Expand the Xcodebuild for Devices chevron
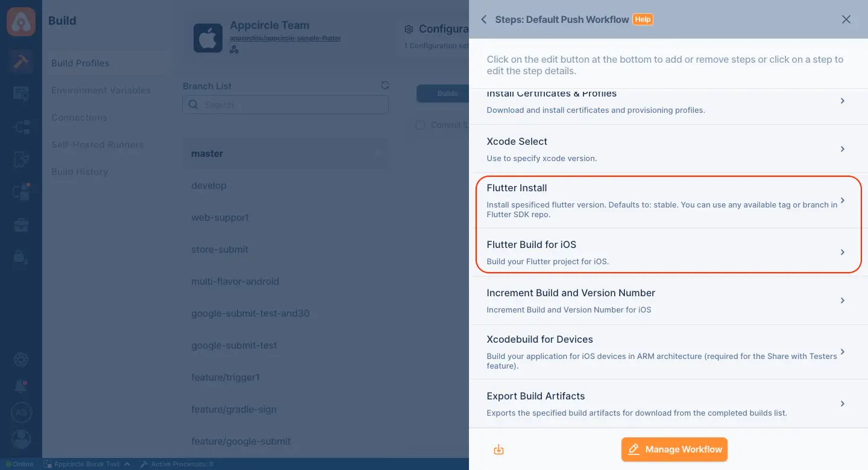 [x=843, y=352]
